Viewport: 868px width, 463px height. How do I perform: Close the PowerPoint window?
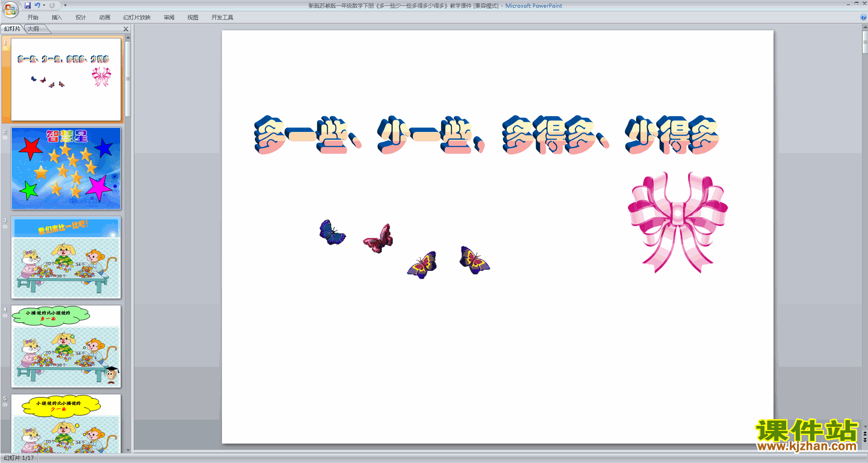point(864,4)
